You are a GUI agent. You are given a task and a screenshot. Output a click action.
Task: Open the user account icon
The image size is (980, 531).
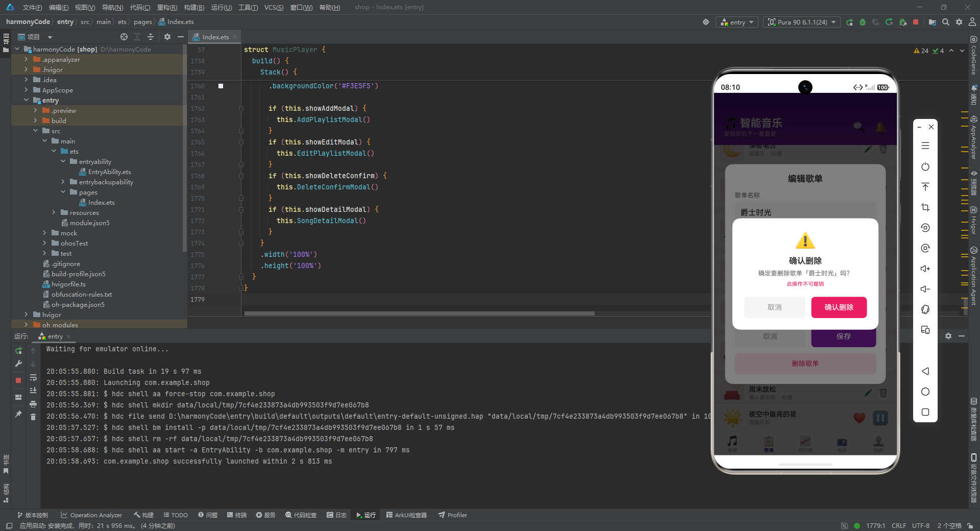click(972, 22)
